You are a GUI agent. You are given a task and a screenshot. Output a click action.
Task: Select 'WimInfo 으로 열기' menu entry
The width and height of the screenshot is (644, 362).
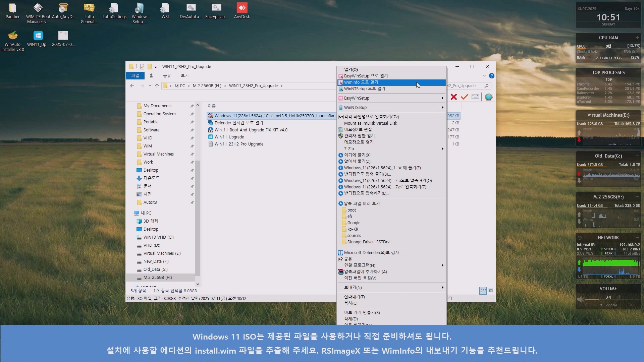pyautogui.click(x=361, y=82)
